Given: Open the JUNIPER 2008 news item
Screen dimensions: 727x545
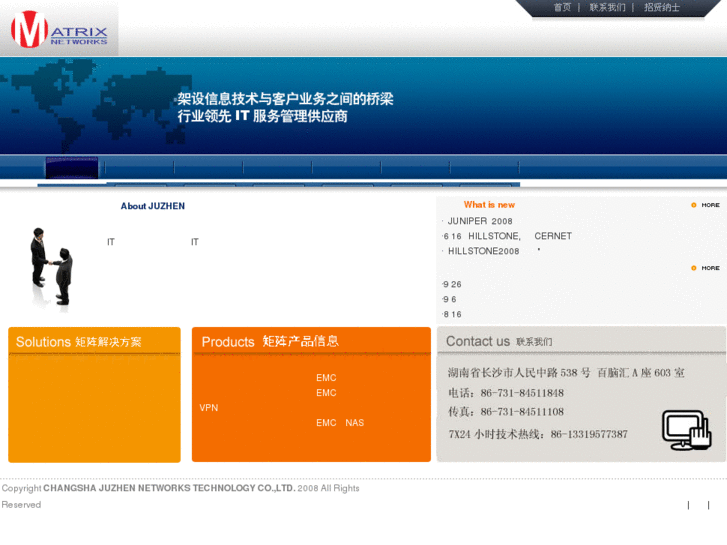Looking at the screenshot, I should click(480, 221).
